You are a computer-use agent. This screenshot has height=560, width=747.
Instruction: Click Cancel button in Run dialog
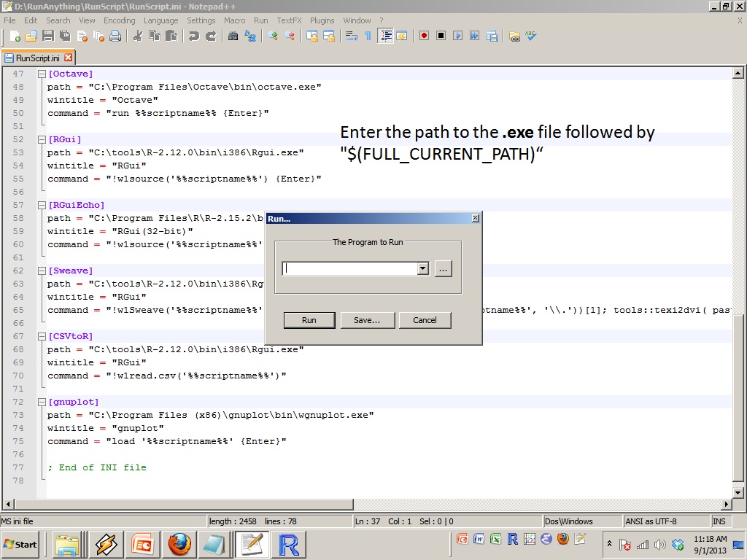point(425,321)
